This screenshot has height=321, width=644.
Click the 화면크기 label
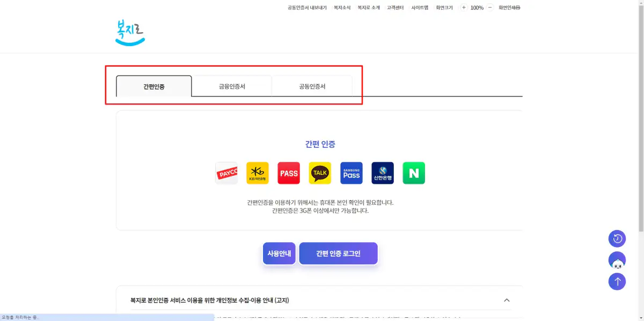tap(444, 8)
